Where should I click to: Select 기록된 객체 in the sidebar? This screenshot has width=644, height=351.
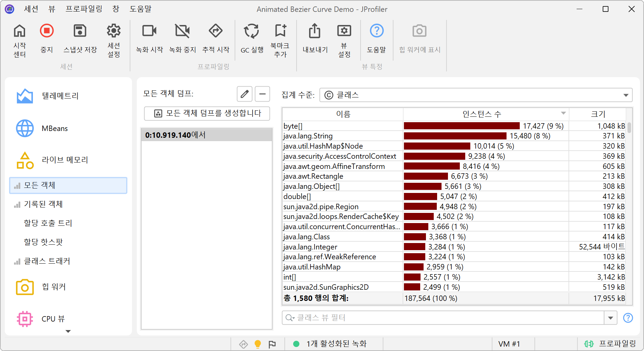pos(43,204)
